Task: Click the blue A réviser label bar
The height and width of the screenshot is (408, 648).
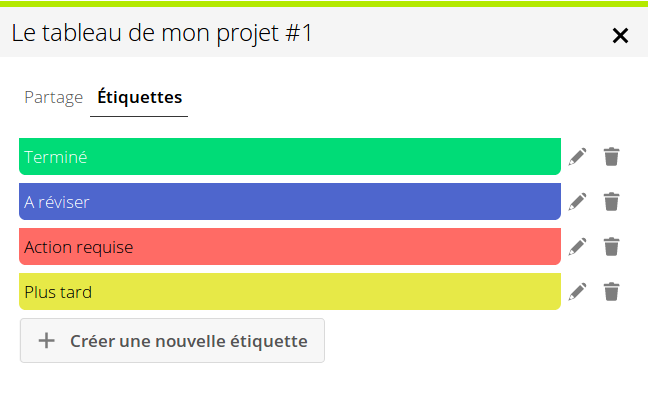Action: [290, 202]
